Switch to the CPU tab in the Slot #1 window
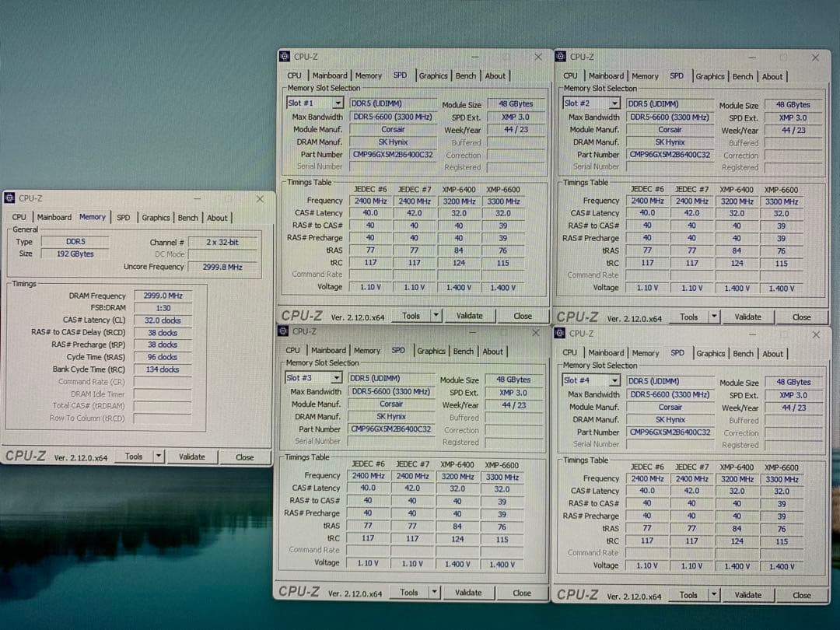 tap(293, 75)
